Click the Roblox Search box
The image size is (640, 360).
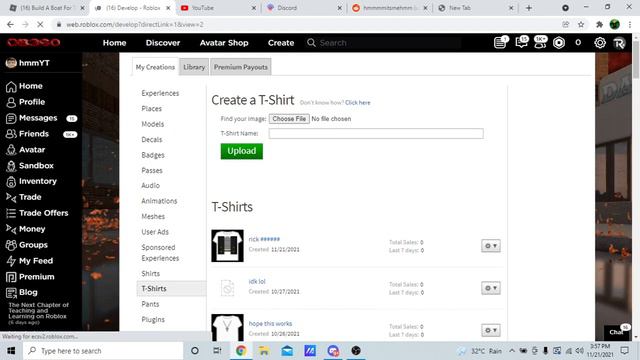pos(390,43)
